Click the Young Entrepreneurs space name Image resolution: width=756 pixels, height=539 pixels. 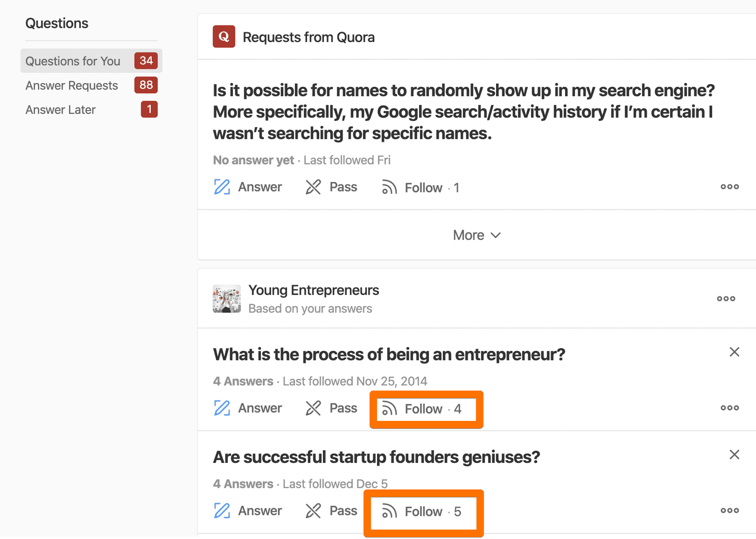click(x=314, y=290)
